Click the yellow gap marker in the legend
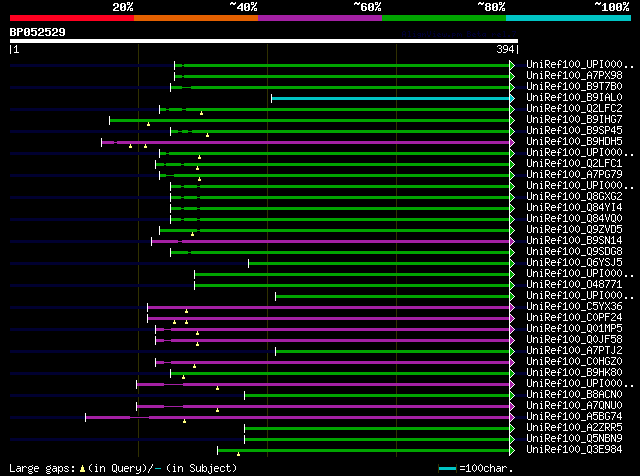 pos(82,469)
